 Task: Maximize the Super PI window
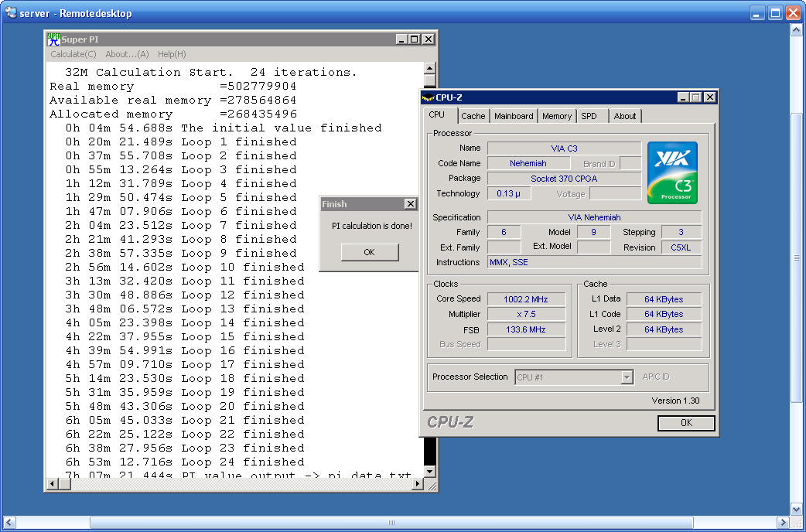click(x=415, y=39)
